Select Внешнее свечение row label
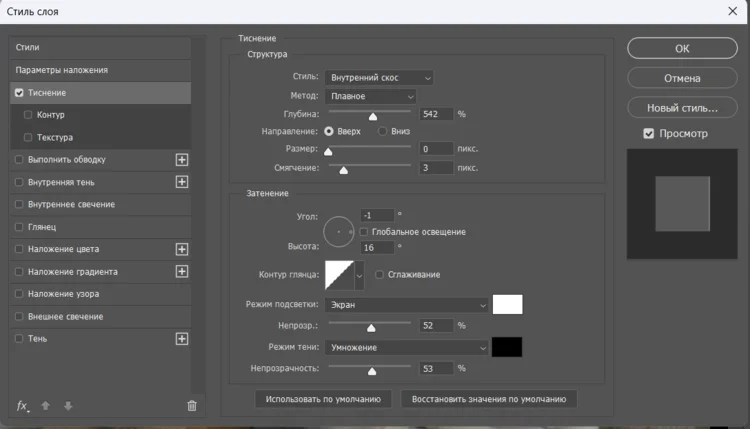Image resolution: width=750 pixels, height=429 pixels. pyautogui.click(x=66, y=316)
